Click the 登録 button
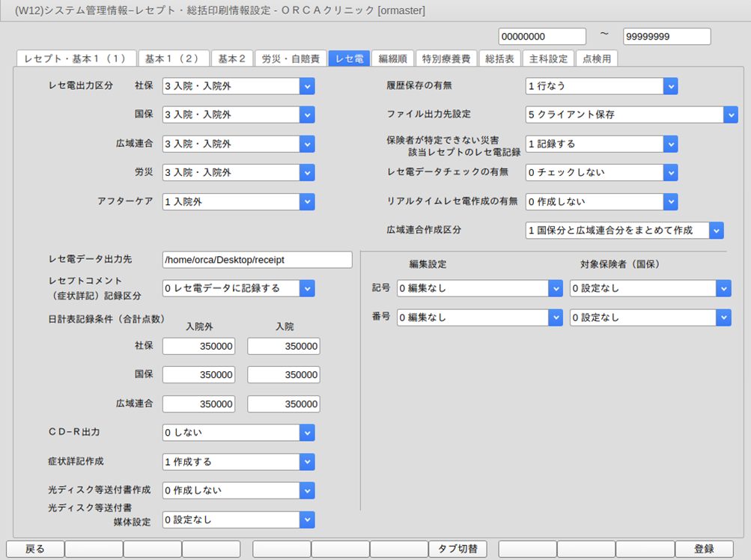The height and width of the screenshot is (560, 751). click(x=704, y=549)
